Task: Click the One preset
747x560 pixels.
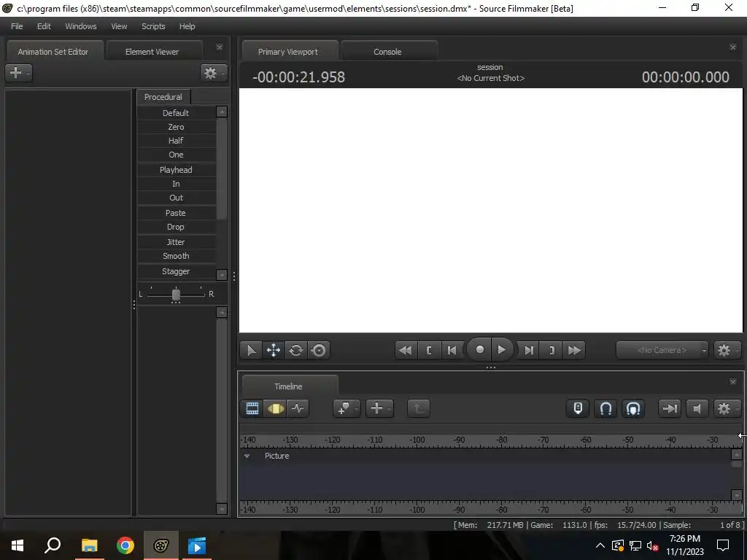Action: click(x=176, y=155)
